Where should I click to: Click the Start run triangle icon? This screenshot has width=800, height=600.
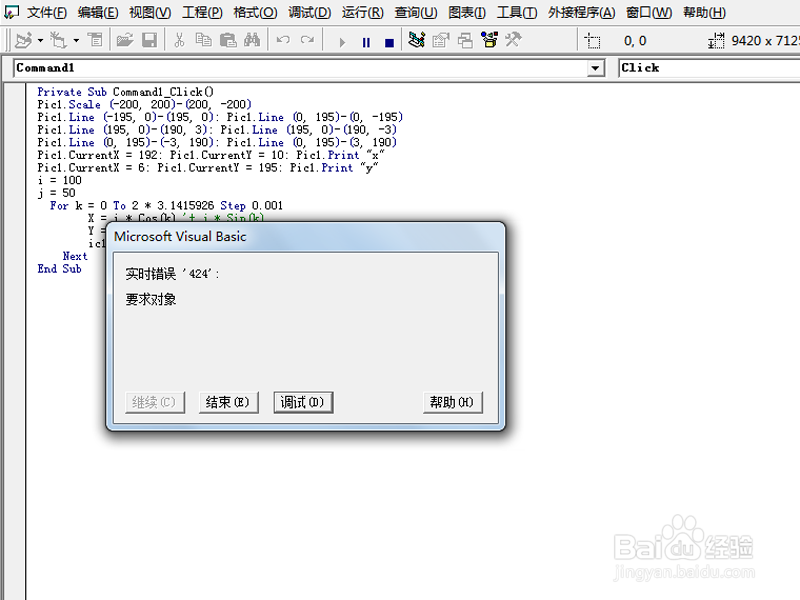(342, 42)
